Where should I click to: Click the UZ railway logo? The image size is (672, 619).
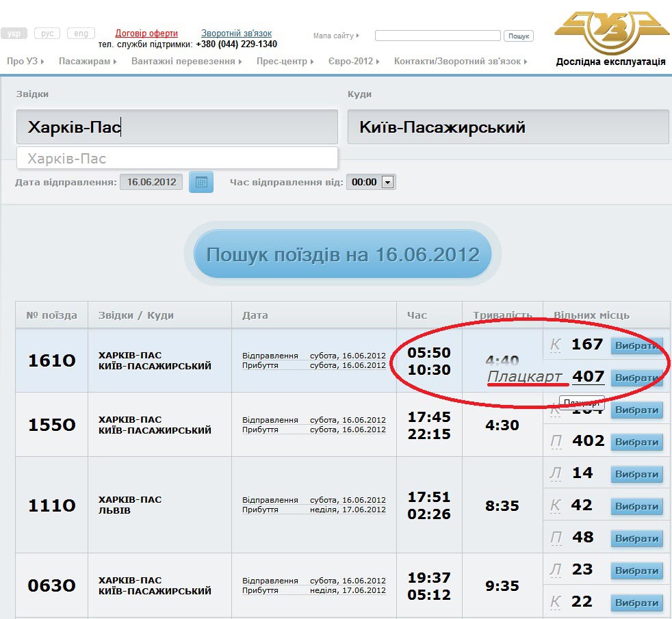pyautogui.click(x=610, y=33)
